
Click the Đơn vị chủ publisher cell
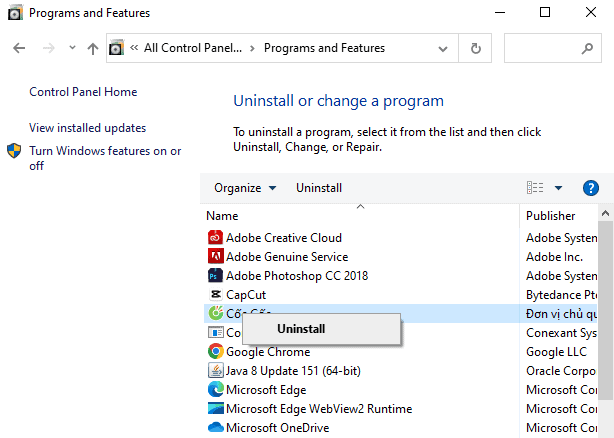point(561,314)
